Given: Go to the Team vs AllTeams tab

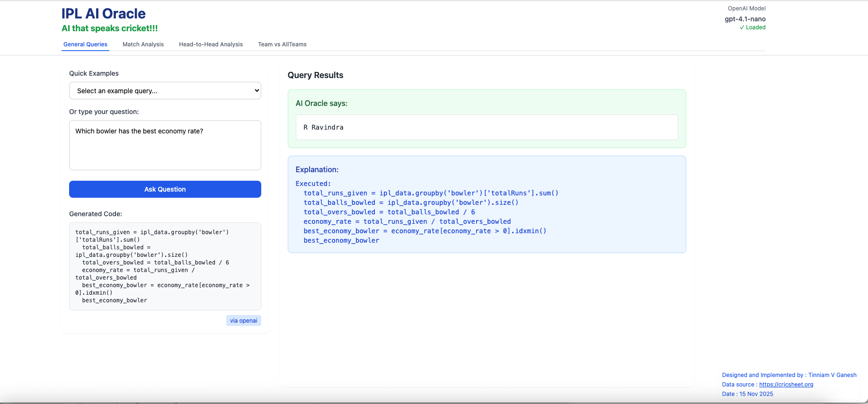Looking at the screenshot, I should tap(282, 44).
